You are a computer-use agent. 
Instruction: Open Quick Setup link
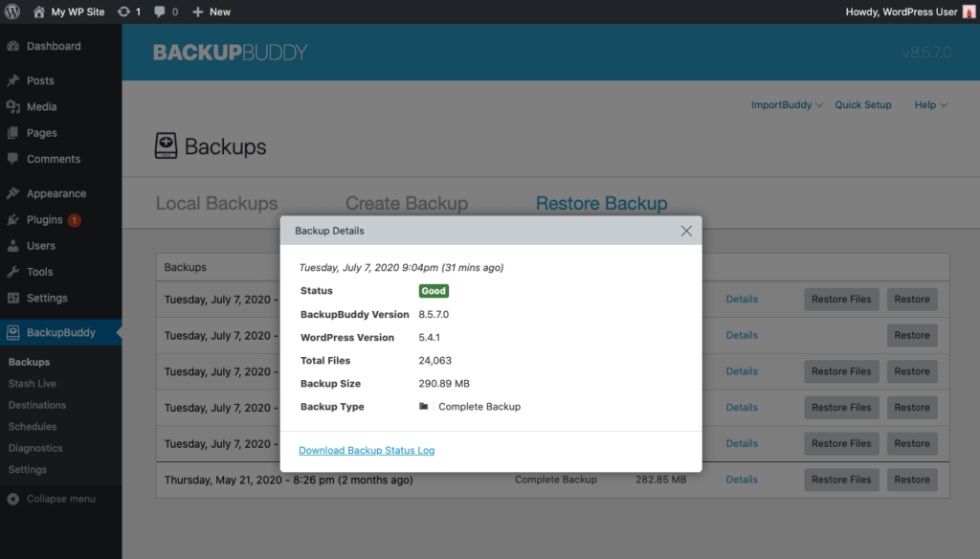pos(863,105)
